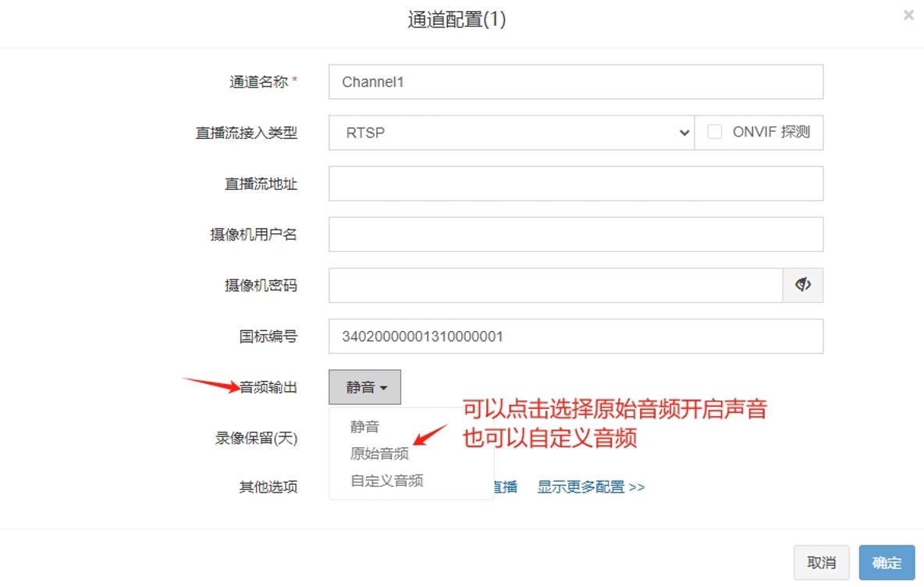Toggle camera password visibility eye icon

(x=802, y=285)
